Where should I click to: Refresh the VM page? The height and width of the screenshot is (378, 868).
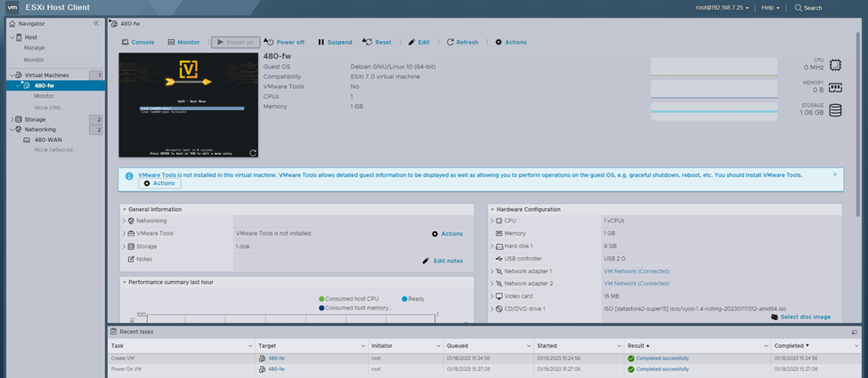click(462, 42)
